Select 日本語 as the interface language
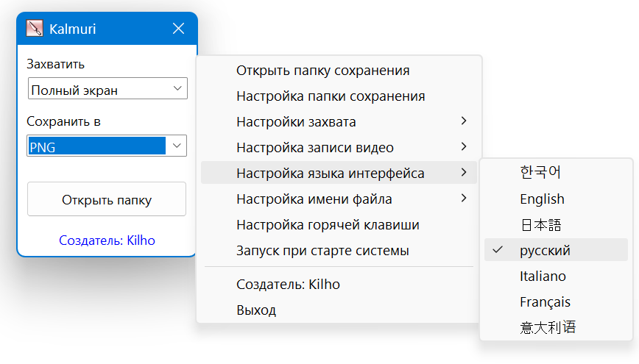 pos(540,224)
